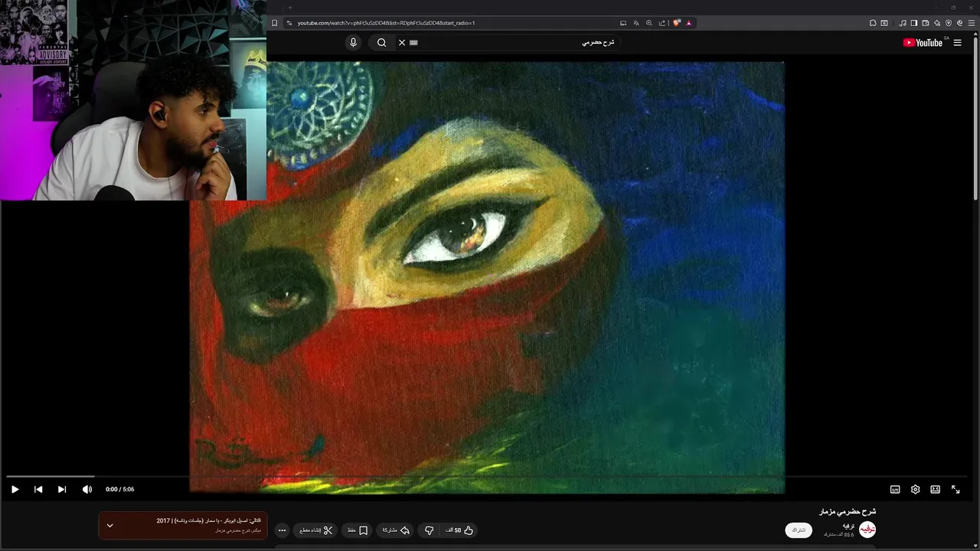Click the browser address bar URL
The image size is (980, 551).
point(386,23)
